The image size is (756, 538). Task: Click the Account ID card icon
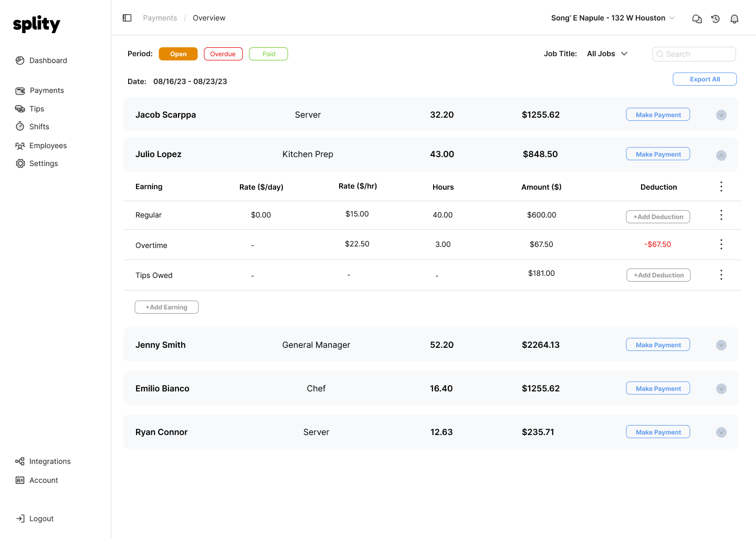coord(20,480)
